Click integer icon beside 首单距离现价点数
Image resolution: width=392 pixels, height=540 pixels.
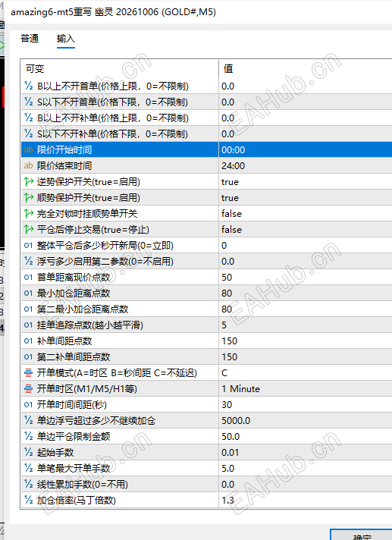click(x=29, y=278)
